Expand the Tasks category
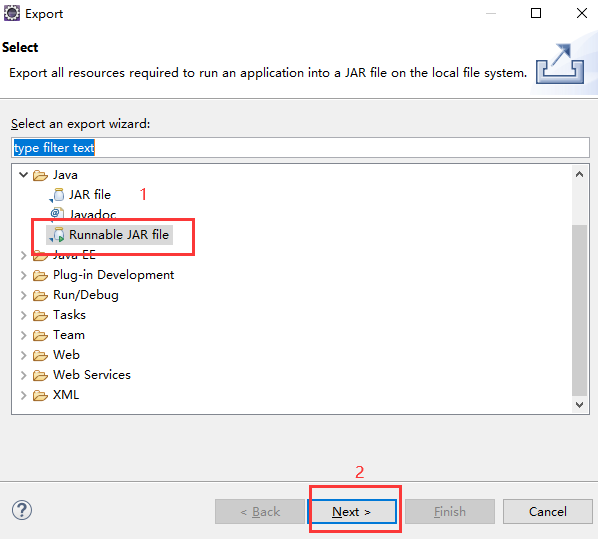The width and height of the screenshot is (598, 539). click(x=24, y=315)
